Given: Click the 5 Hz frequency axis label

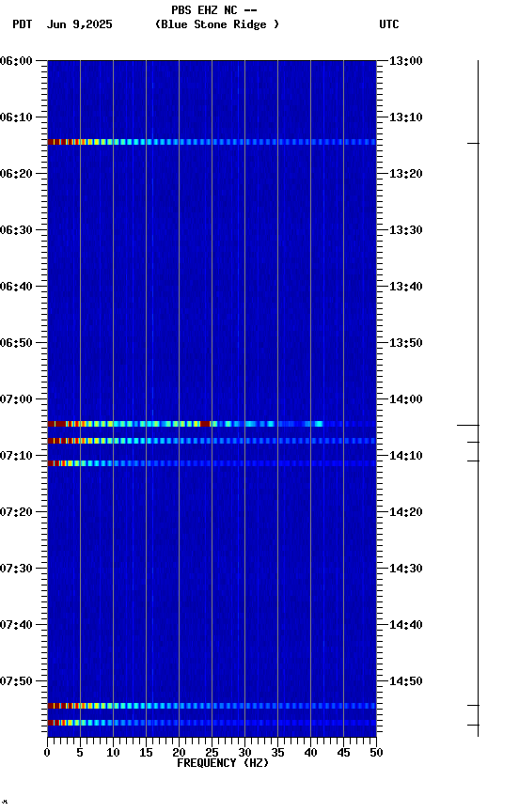Looking at the screenshot, I should [x=80, y=753].
